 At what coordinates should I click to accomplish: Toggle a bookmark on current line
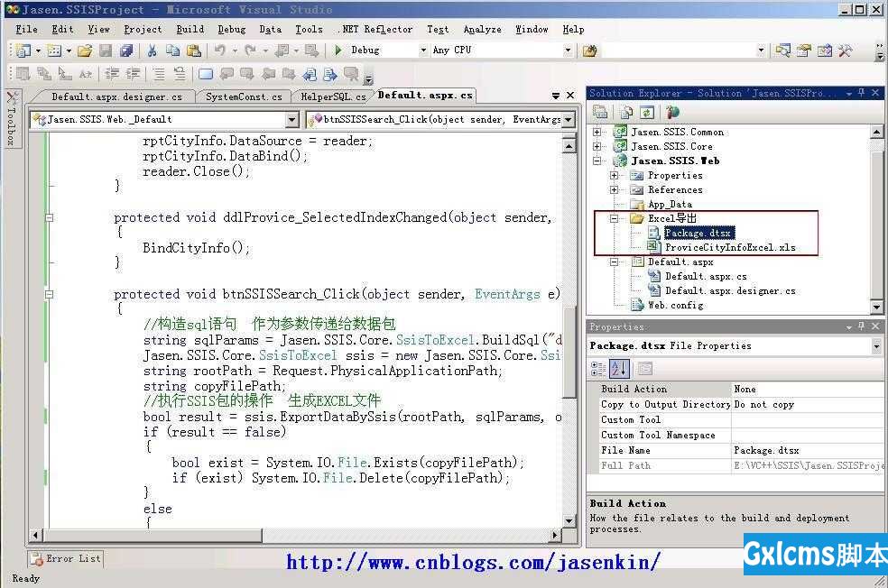[206, 74]
